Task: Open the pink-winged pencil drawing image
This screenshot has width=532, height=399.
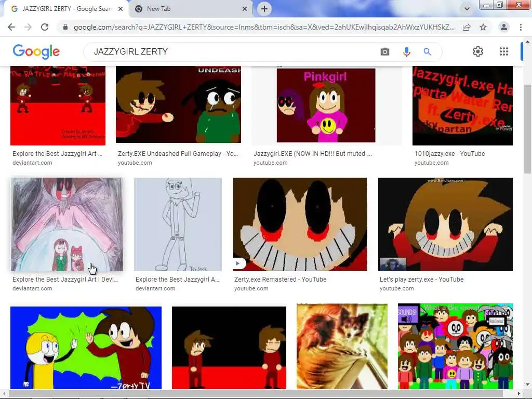Action: (67, 224)
